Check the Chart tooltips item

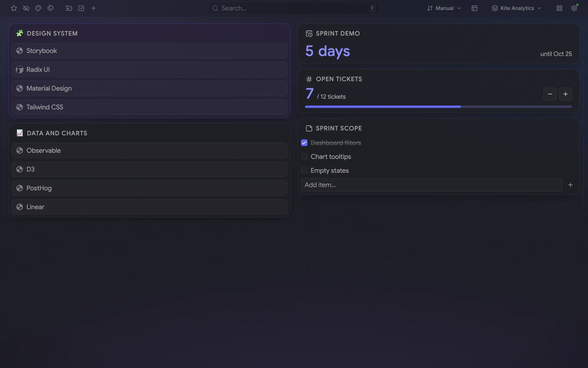click(x=304, y=157)
